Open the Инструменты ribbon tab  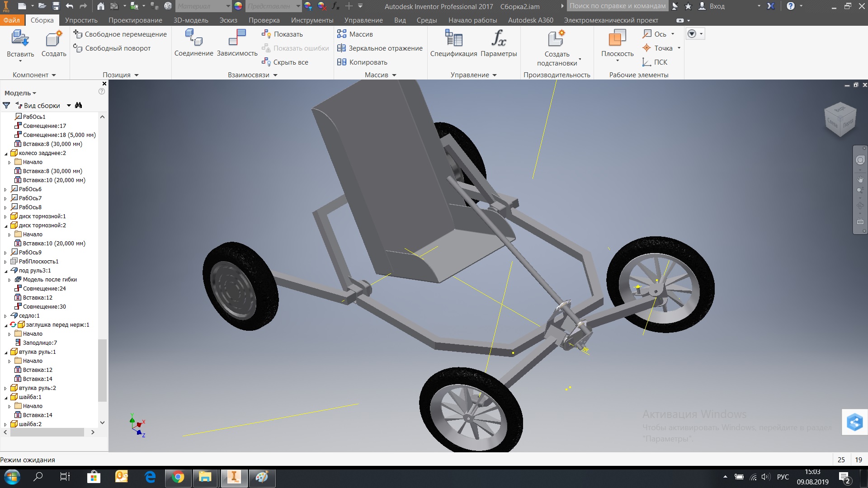pyautogui.click(x=312, y=20)
